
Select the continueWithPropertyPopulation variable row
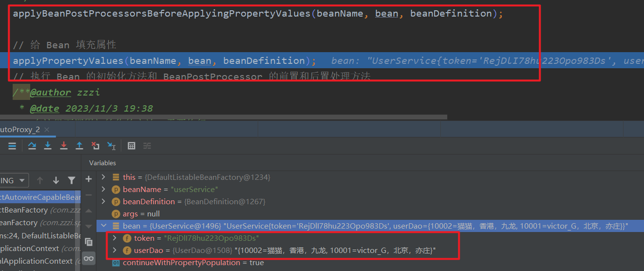click(193, 263)
